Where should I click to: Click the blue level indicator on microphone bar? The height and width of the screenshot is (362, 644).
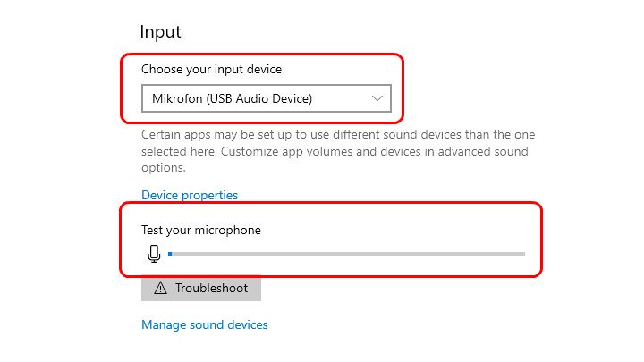click(170, 254)
